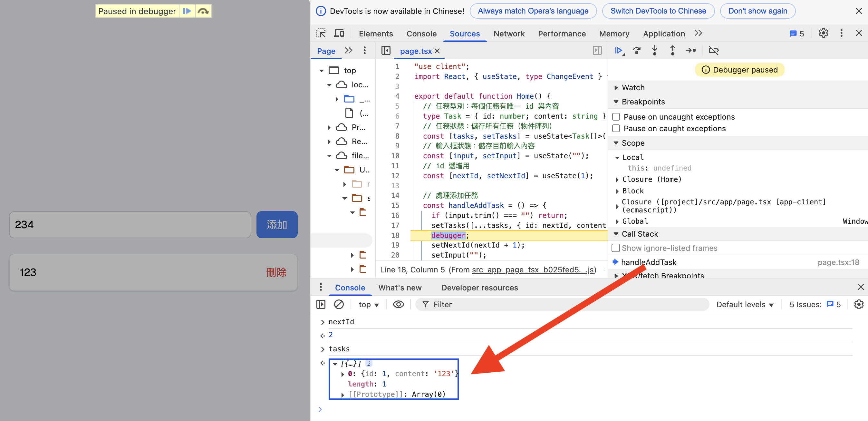The width and height of the screenshot is (868, 421).
Task: Create a live expression with eye icon
Action: [398, 304]
